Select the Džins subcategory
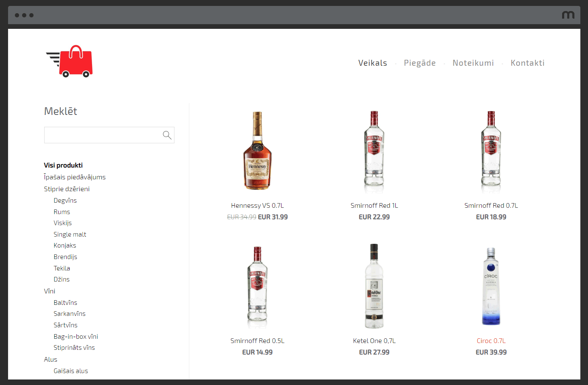Screen dimensions: 588x385 point(62,279)
